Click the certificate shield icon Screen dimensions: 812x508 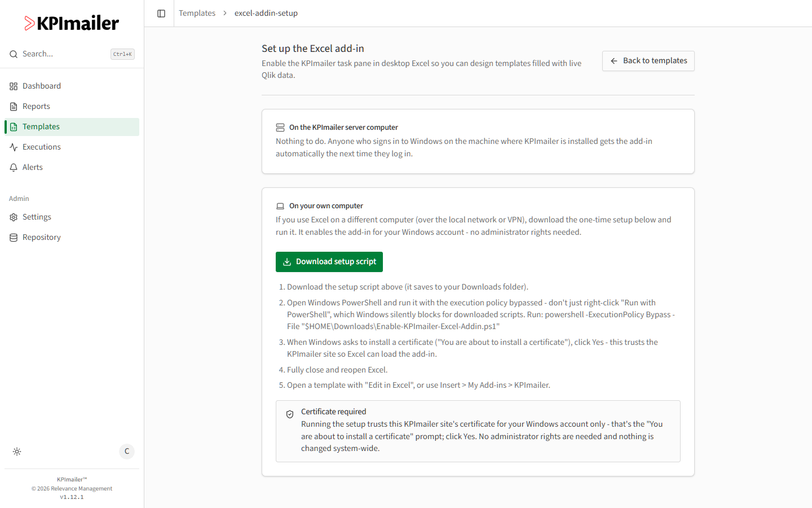tap(290, 414)
